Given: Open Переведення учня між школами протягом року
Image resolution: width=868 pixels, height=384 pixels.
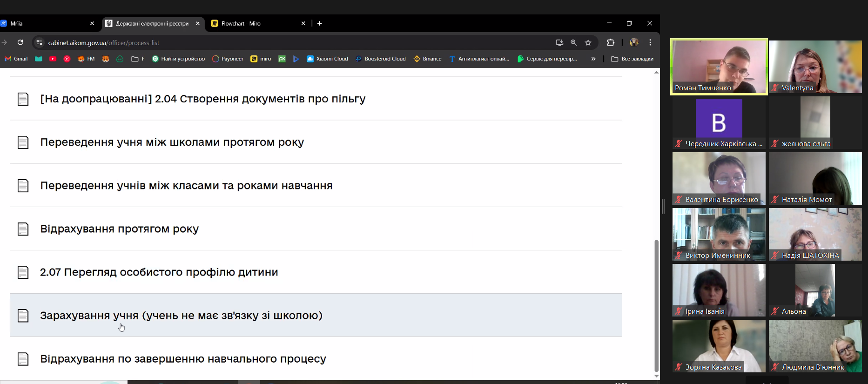Looking at the screenshot, I should tap(172, 142).
